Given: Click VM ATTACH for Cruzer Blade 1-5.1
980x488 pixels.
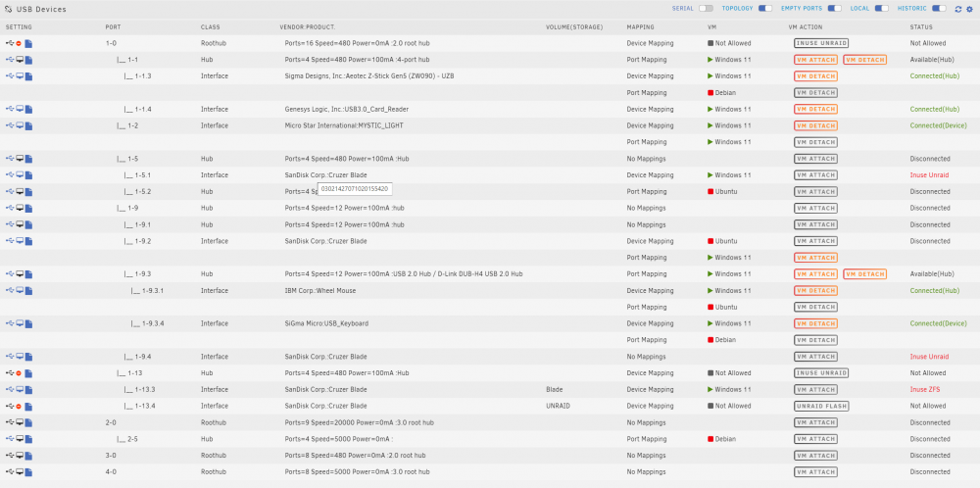Looking at the screenshot, I should 815,175.
